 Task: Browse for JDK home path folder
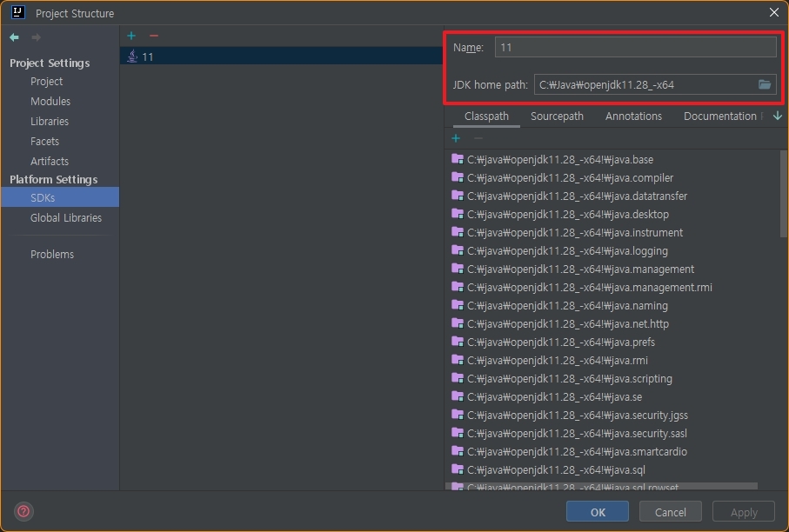tap(765, 84)
